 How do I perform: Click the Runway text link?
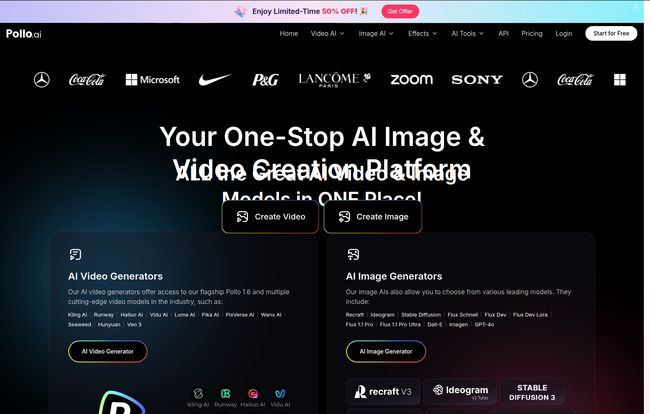[x=104, y=315]
